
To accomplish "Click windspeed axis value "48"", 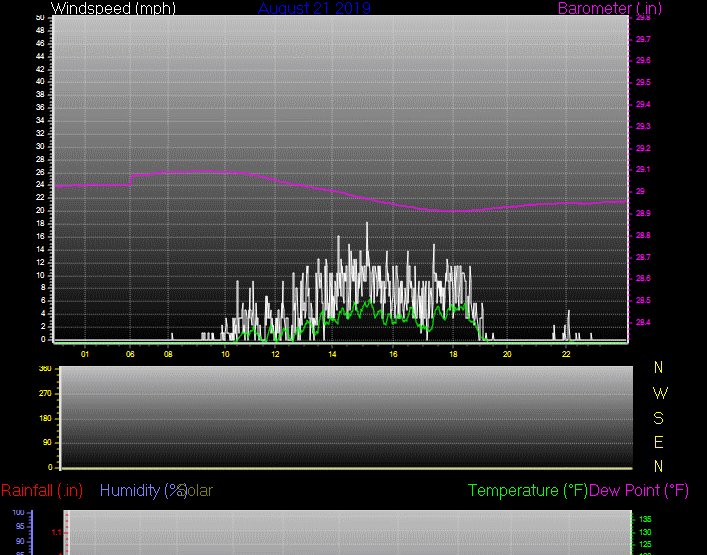I will (40, 30).
